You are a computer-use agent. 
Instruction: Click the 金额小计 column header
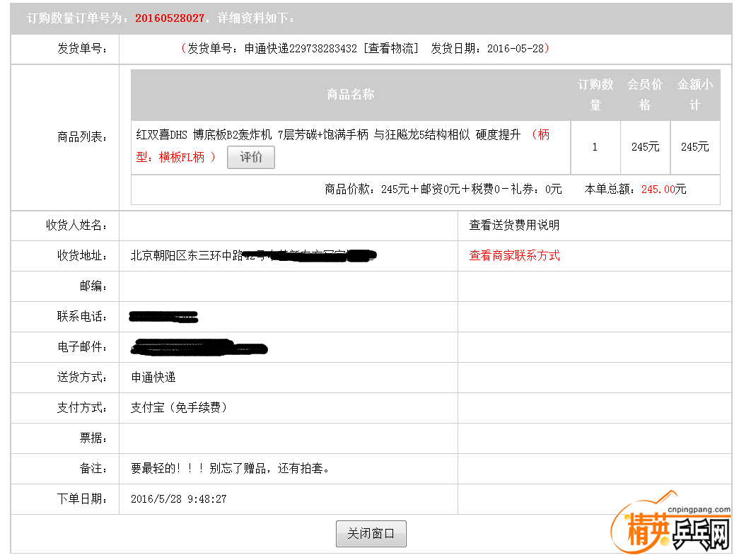694,95
